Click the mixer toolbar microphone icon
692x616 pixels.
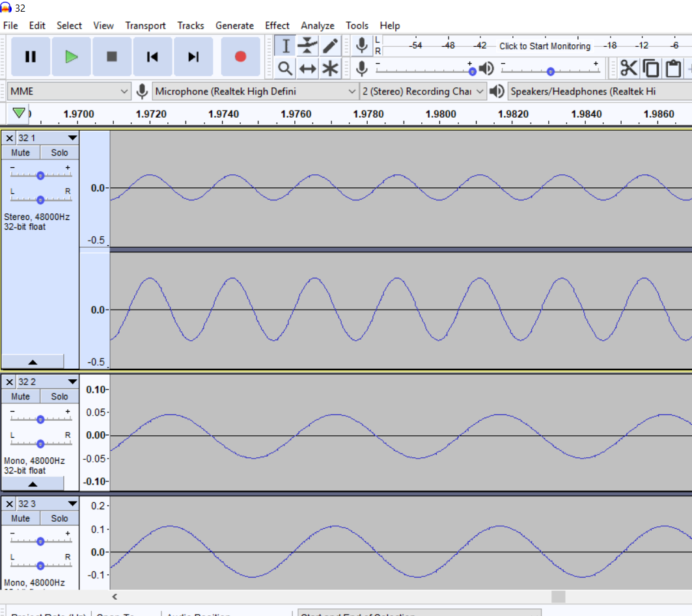362,68
